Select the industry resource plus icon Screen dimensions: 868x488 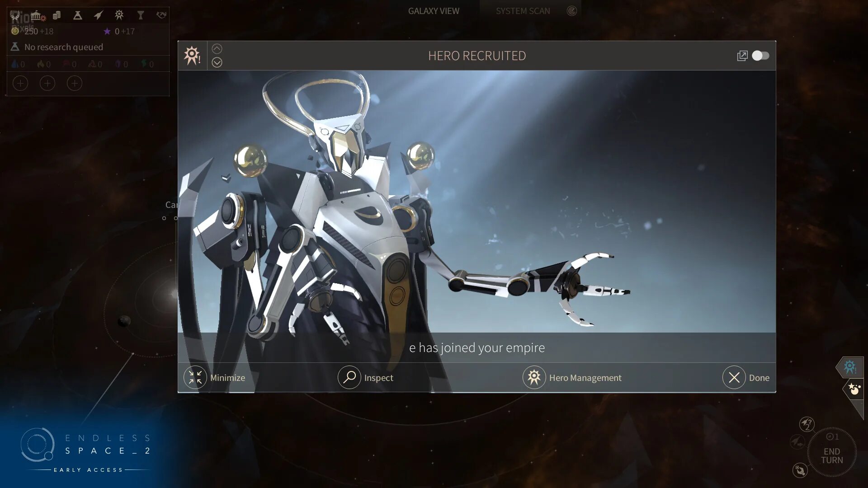click(47, 83)
